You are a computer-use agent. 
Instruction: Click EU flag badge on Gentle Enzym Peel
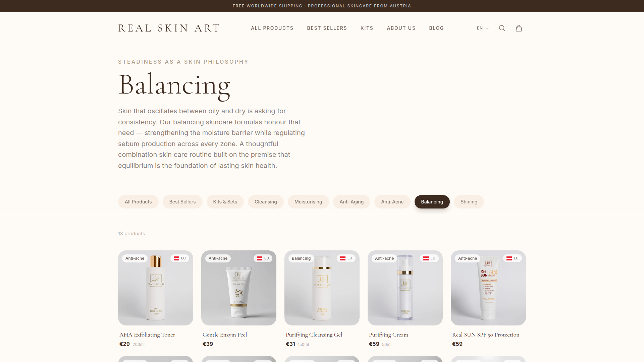tap(263, 258)
